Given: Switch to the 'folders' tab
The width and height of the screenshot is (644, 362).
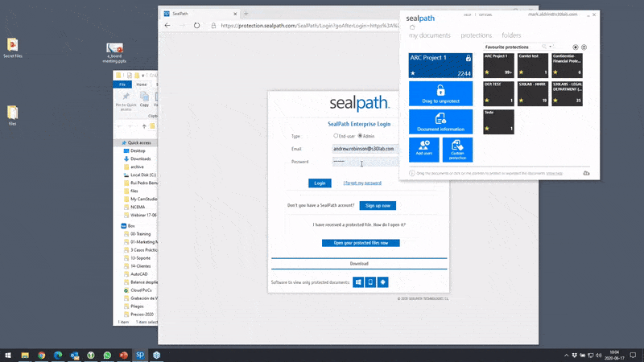Looking at the screenshot, I should (x=511, y=35).
